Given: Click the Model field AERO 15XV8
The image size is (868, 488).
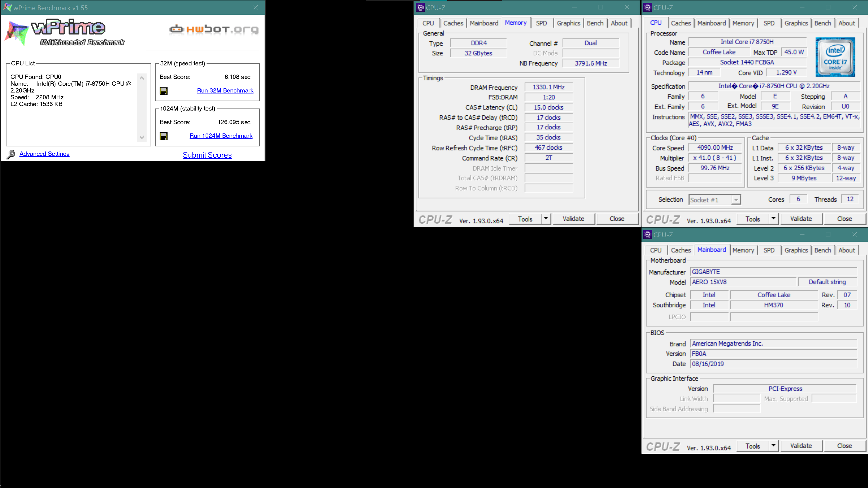Looking at the screenshot, I should pyautogui.click(x=743, y=282).
